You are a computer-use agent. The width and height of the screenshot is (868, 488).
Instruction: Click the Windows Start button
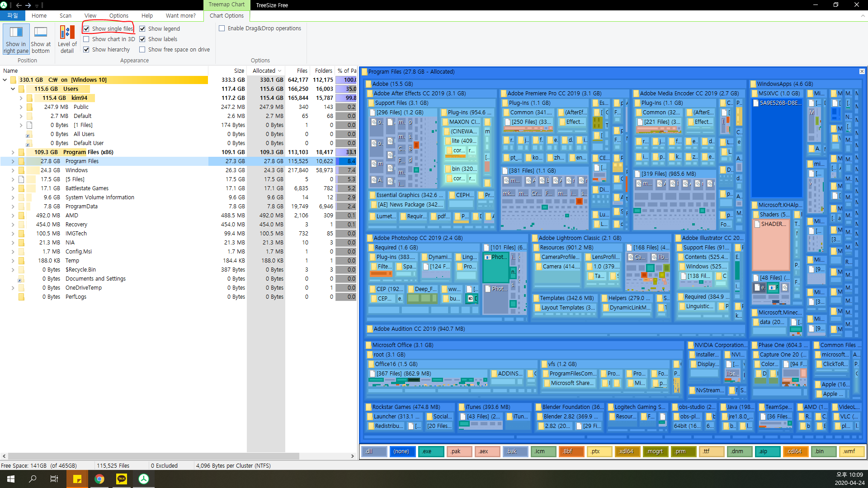coord(11,479)
